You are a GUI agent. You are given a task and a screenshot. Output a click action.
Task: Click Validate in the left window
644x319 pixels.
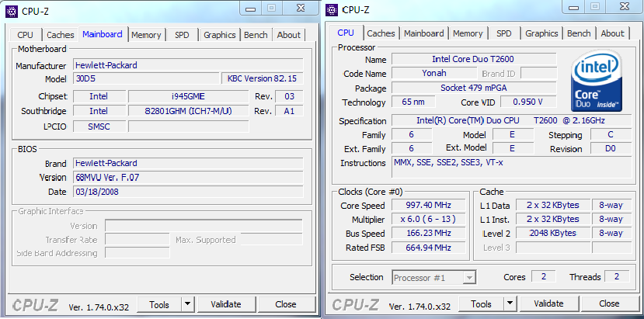(x=226, y=304)
